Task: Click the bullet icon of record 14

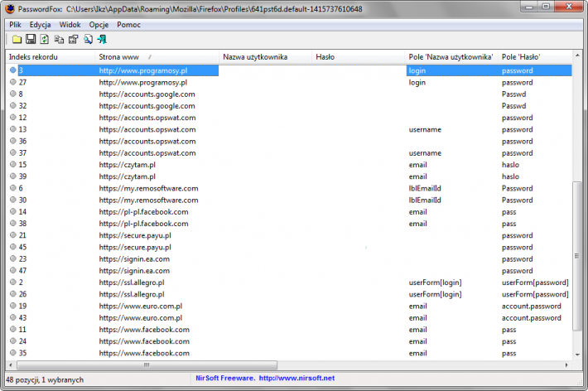Action: (13, 211)
